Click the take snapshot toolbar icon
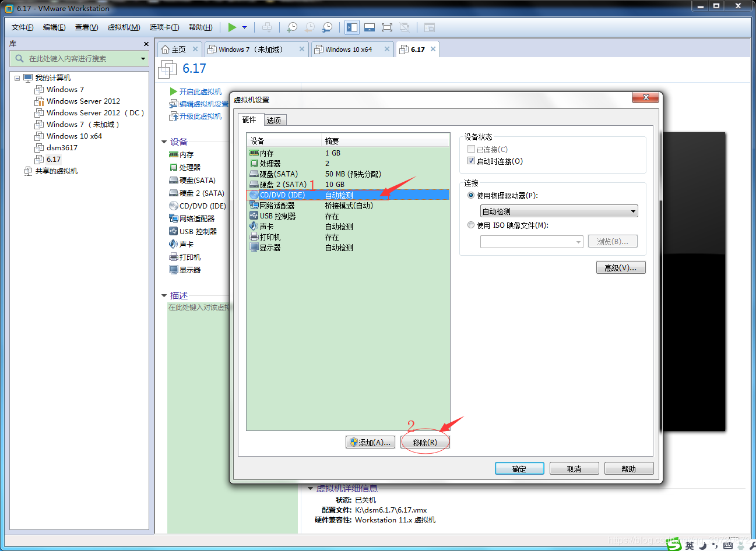The image size is (756, 551). pos(292,27)
